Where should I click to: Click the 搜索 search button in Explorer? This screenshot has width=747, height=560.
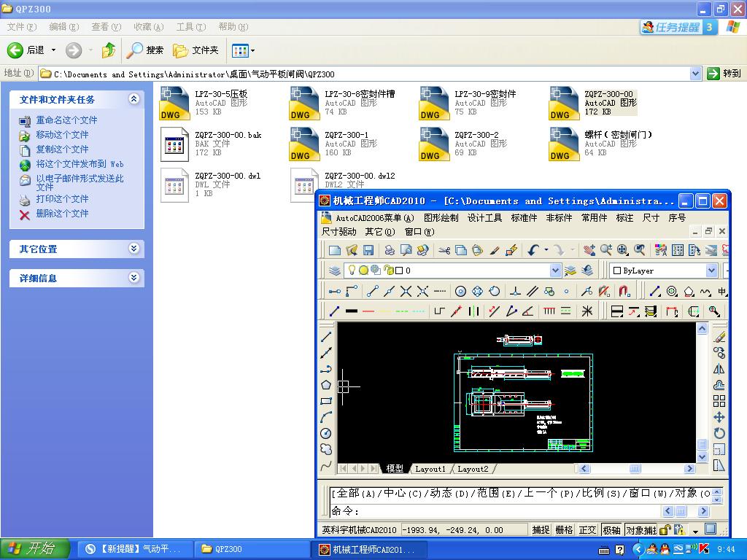tap(145, 50)
